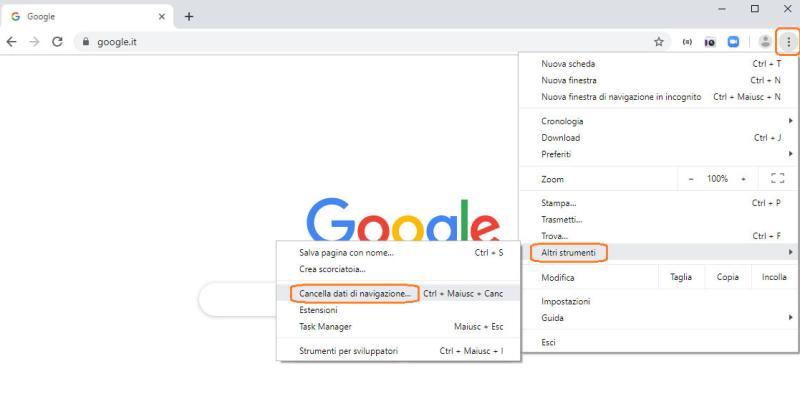
Task: Open Nuova finestra di navigazione in incognito
Action: point(659,96)
